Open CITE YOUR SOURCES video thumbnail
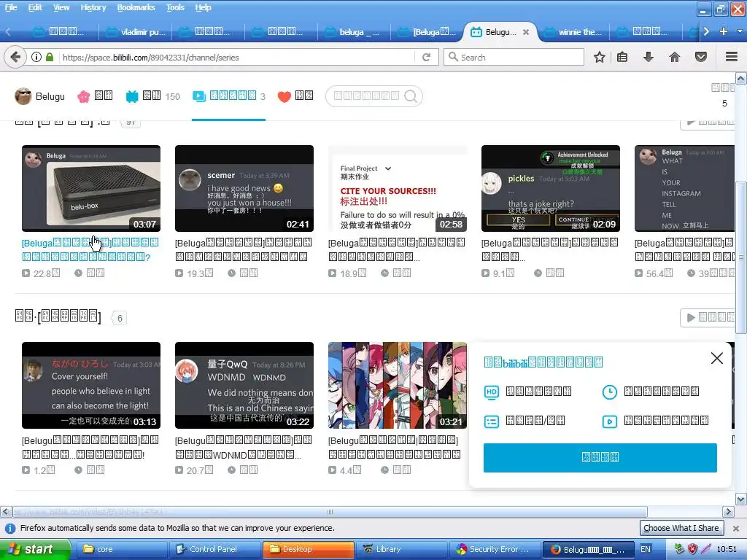Screen dimensions: 747x560 point(398,189)
